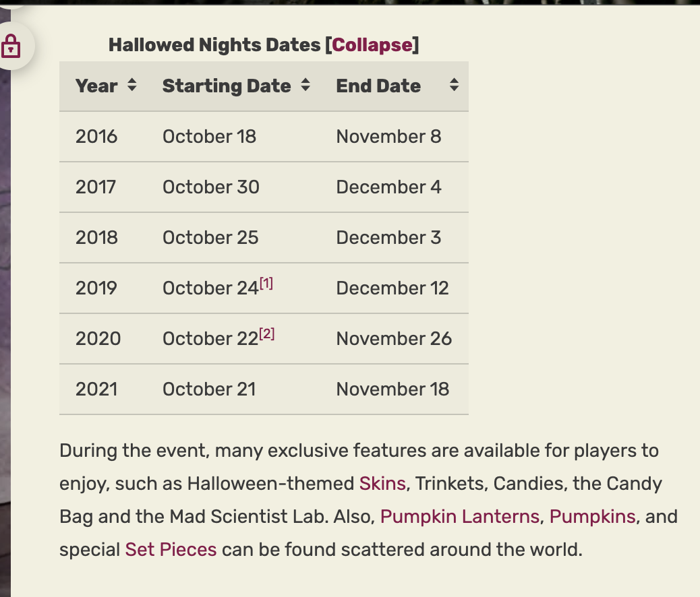Click sort arrows in End Date header
700x597 pixels.
pos(454,86)
